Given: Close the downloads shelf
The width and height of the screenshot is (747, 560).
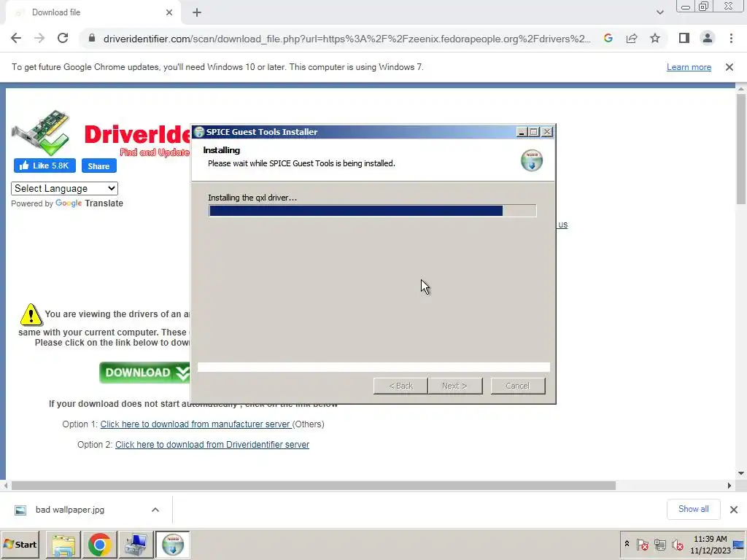Looking at the screenshot, I should 734,510.
